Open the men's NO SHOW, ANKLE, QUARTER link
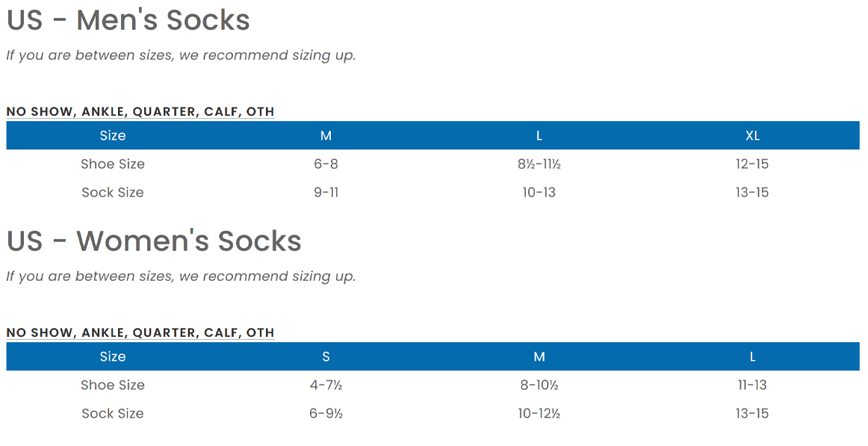The width and height of the screenshot is (868, 446). (x=140, y=112)
